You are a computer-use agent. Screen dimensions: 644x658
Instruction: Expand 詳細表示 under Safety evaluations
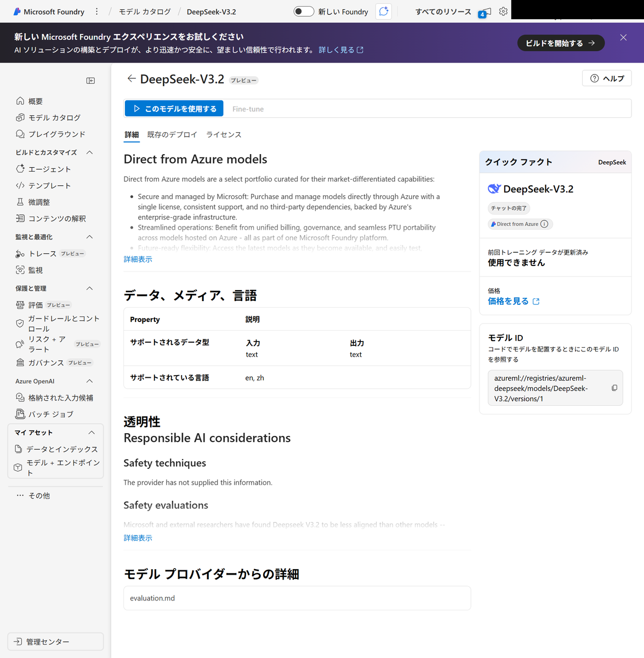pyautogui.click(x=138, y=538)
